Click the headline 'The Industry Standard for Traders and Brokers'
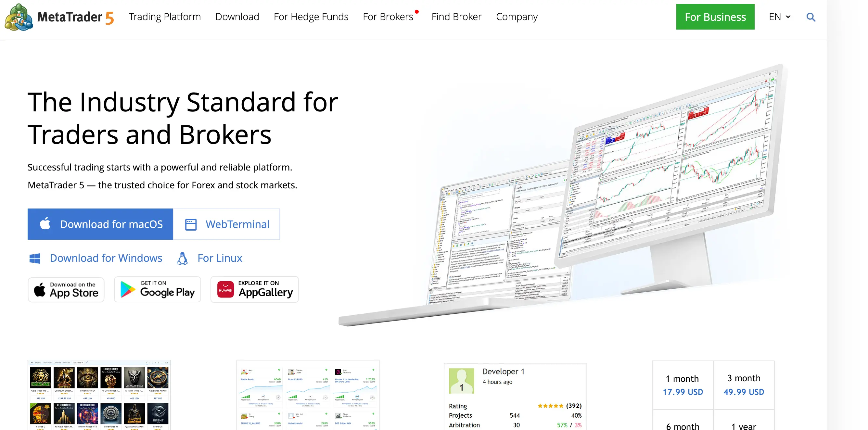868x430 pixels. pyautogui.click(x=183, y=118)
